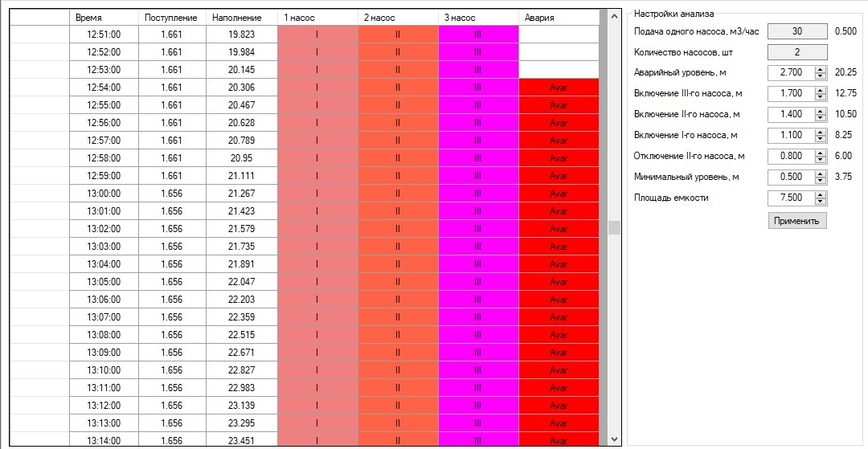Click Avar cell in 12:54:00 row
The image size is (868, 449).
[559, 88]
